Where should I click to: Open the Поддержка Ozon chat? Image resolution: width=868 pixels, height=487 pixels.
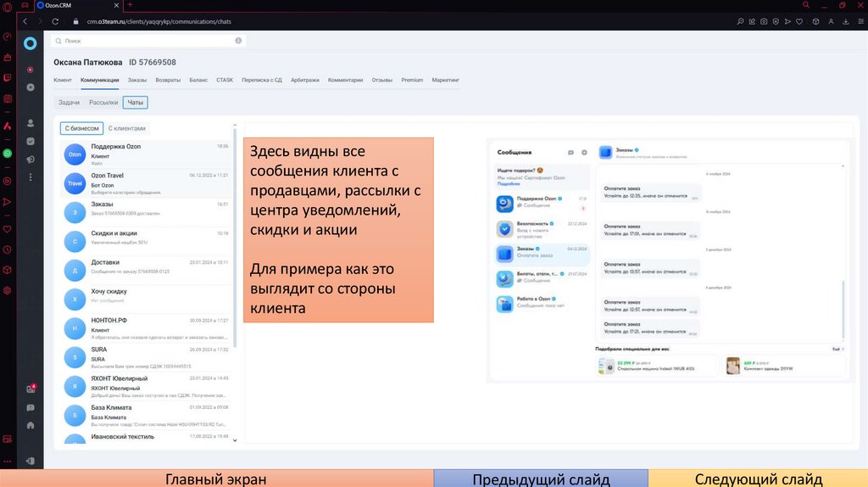146,154
